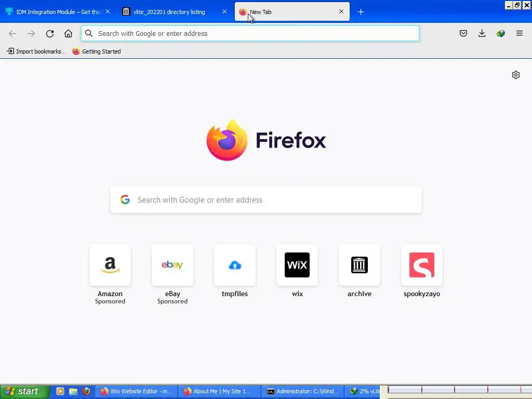Click the IDM extension toolbar icon
Image resolution: width=532 pixels, height=399 pixels.
tap(500, 33)
